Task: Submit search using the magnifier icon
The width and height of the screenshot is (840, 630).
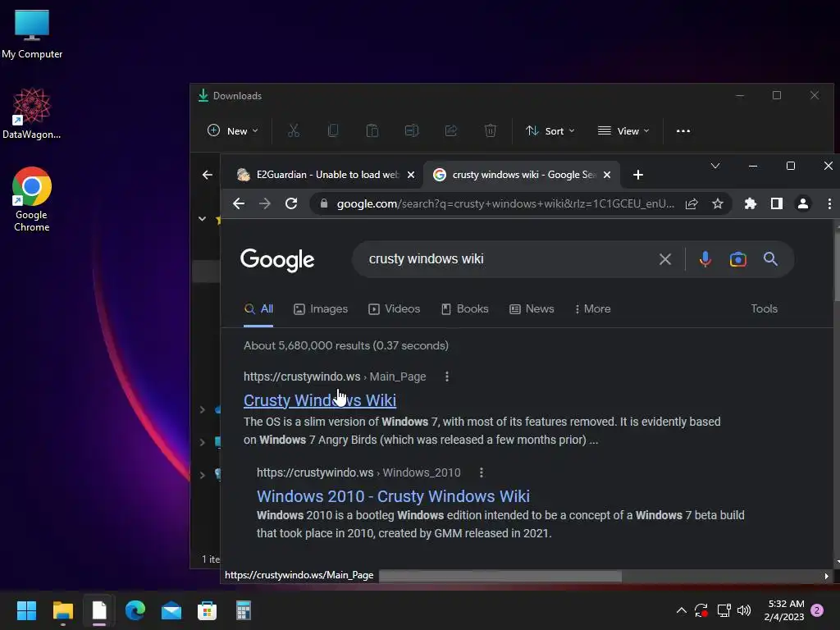Action: [x=770, y=259]
